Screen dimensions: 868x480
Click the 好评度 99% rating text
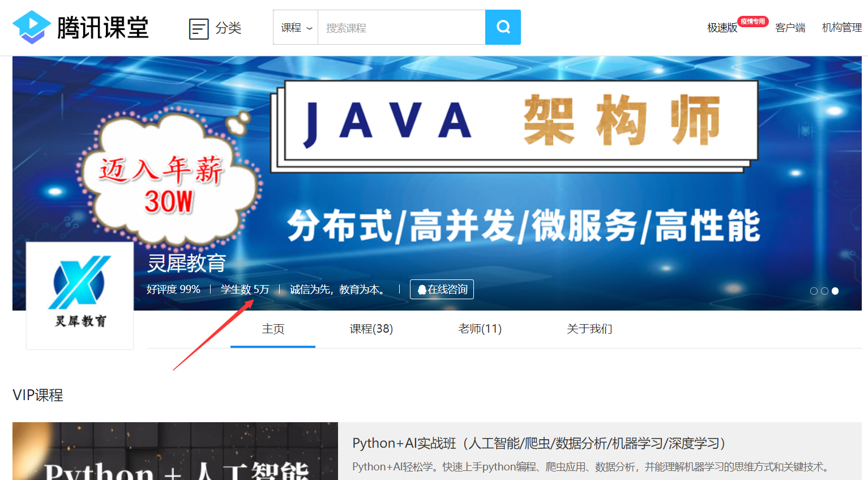click(173, 290)
